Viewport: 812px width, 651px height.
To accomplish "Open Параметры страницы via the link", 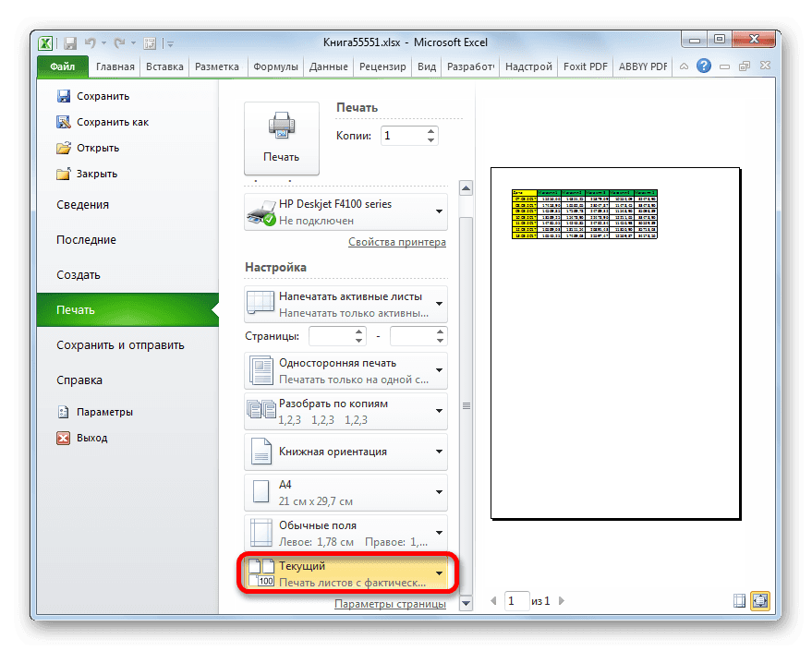I will [392, 603].
